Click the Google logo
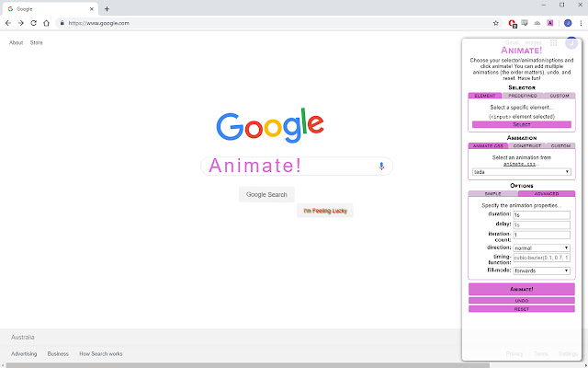The width and height of the screenshot is (588, 368). (270, 125)
